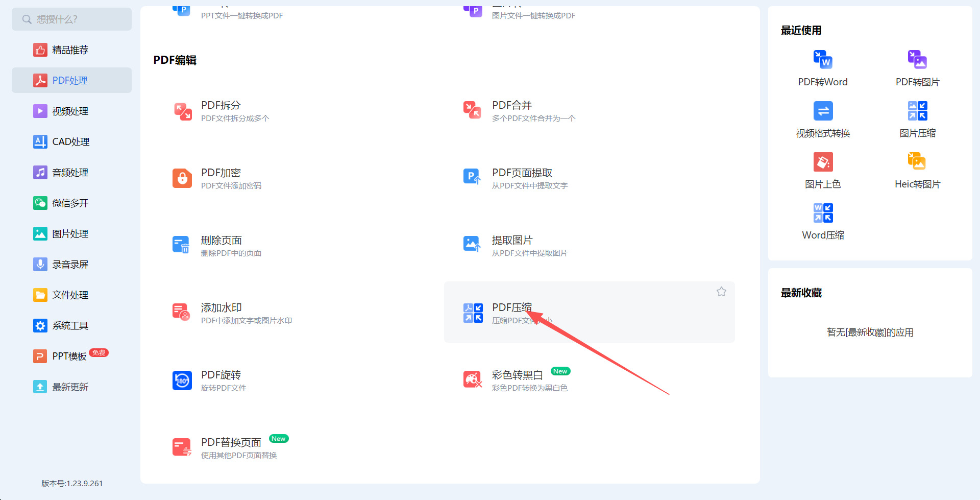Viewport: 980px width, 500px height.
Task: Open the 删除页面 tool icon
Action: click(x=181, y=245)
